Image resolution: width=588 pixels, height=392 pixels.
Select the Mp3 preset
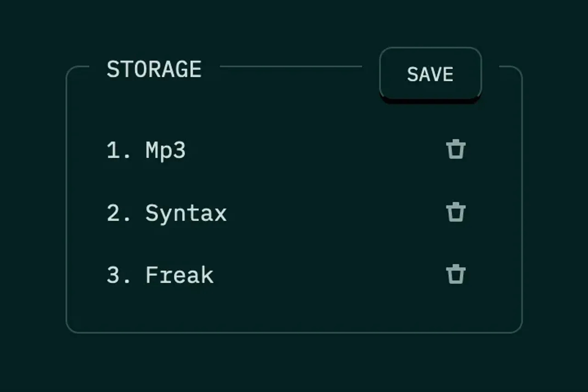164,148
